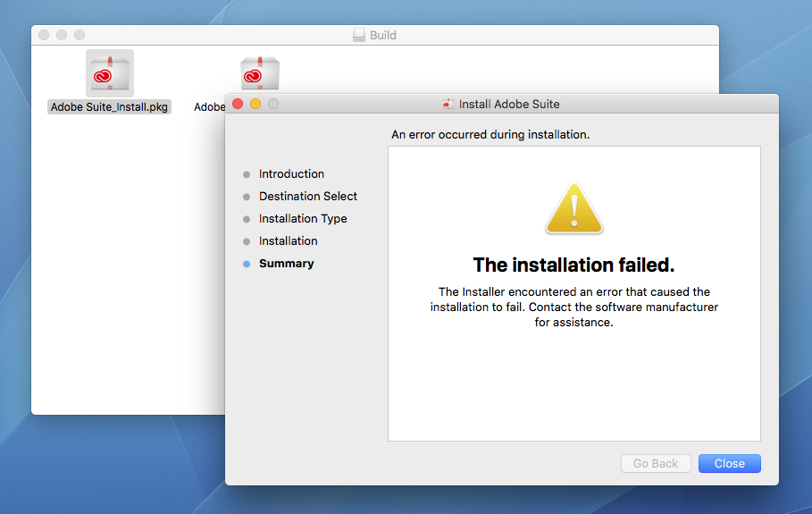812x514 pixels.
Task: Select the Installation Type step
Action: [303, 219]
